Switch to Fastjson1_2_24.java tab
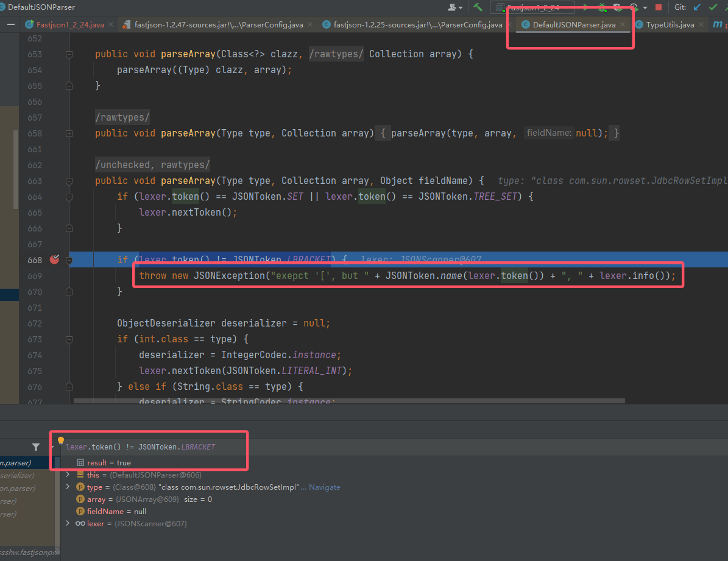 (x=69, y=24)
